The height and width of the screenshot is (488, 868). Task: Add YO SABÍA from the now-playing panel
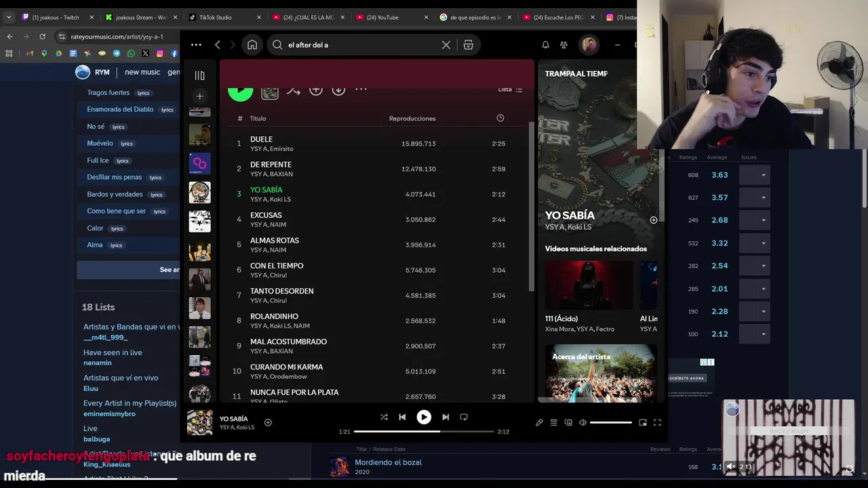653,220
